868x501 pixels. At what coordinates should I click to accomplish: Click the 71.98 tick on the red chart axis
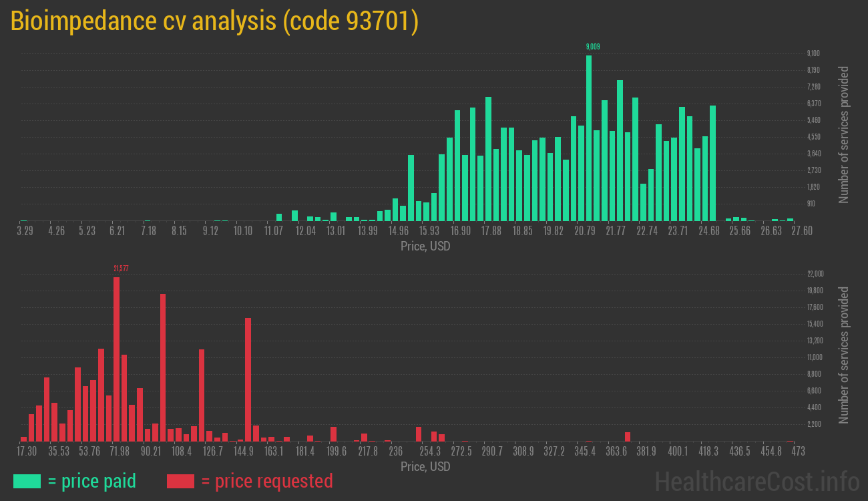(120, 452)
